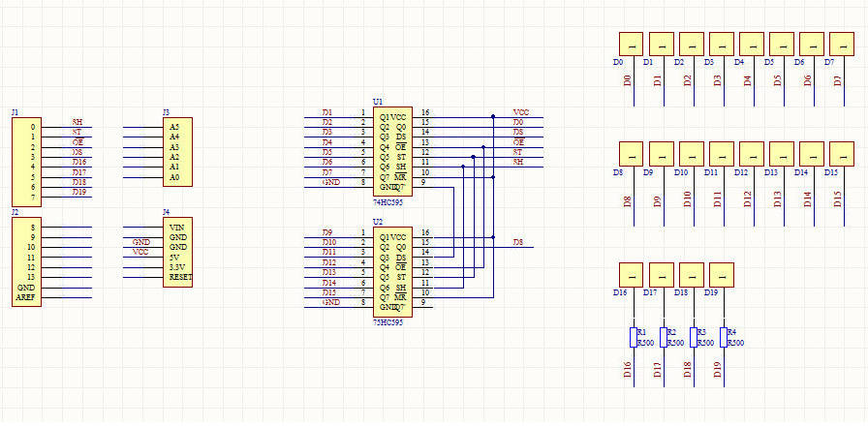Viewport: 868px width, 427px height.
Task: Select the RESET pin on J4
Action: pyautogui.click(x=180, y=277)
